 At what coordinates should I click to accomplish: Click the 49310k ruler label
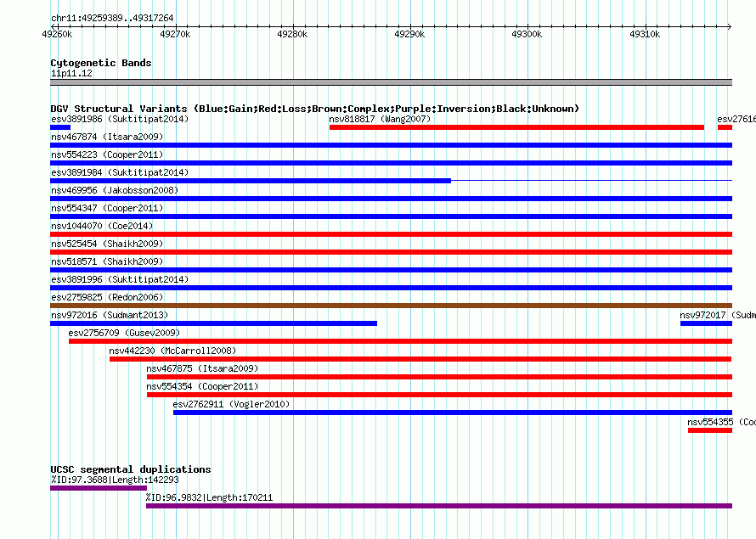[x=645, y=34]
